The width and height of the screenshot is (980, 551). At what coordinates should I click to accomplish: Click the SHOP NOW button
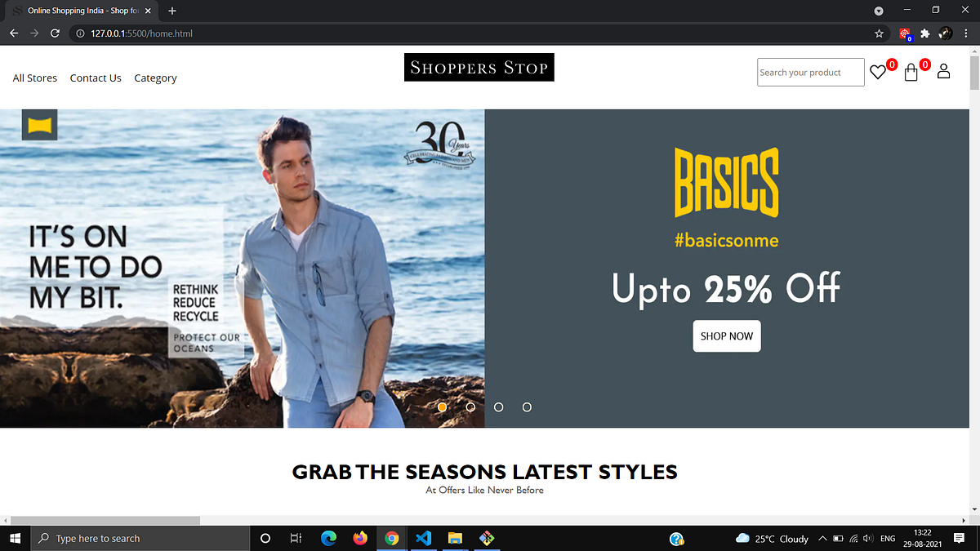(727, 335)
